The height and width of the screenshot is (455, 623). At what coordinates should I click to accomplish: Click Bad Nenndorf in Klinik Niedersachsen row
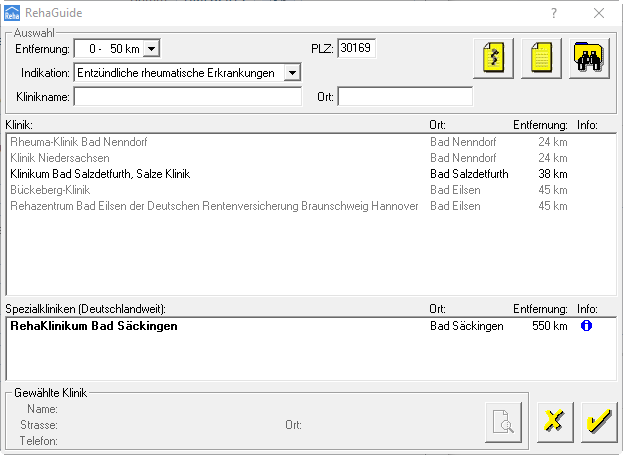(463, 158)
